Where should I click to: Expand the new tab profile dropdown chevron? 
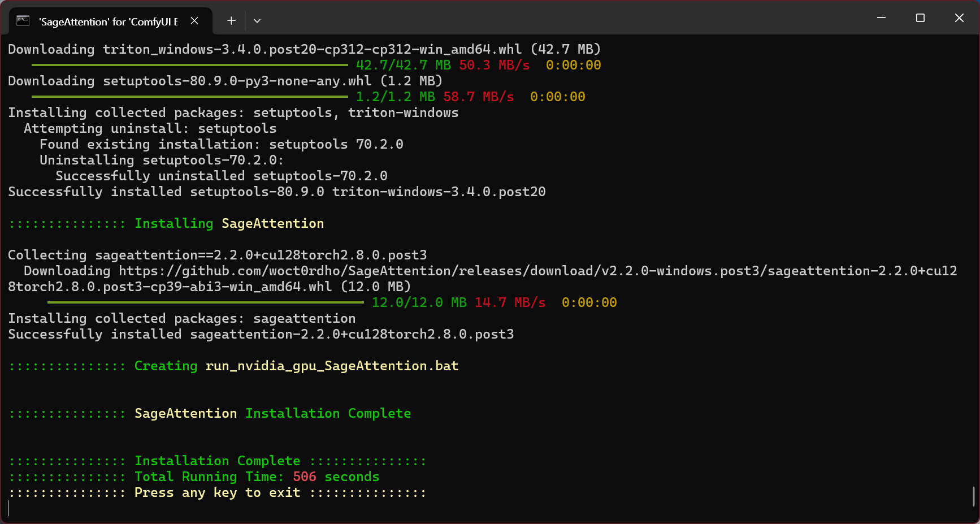click(x=257, y=21)
